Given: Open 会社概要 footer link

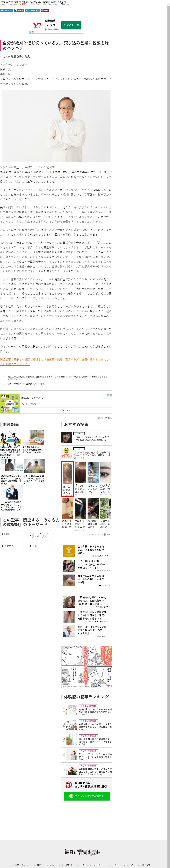Looking at the screenshot, I should click(x=146, y=865).
